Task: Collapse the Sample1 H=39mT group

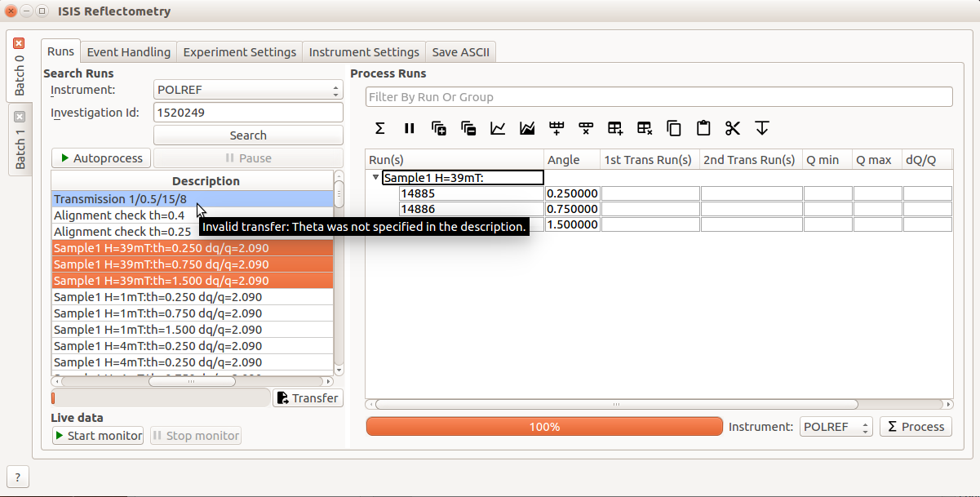Action: (375, 177)
